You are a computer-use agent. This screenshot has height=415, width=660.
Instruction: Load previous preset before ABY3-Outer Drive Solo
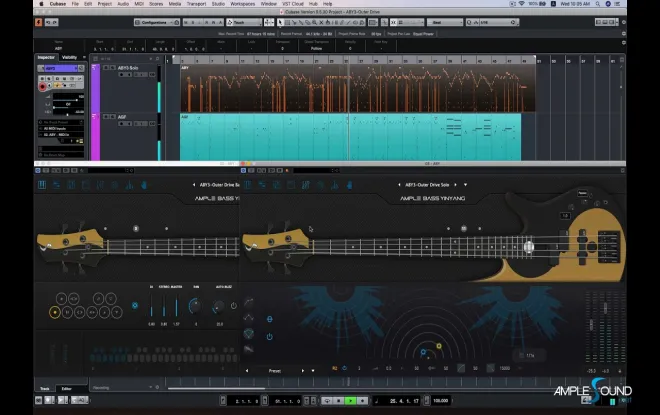(x=399, y=185)
